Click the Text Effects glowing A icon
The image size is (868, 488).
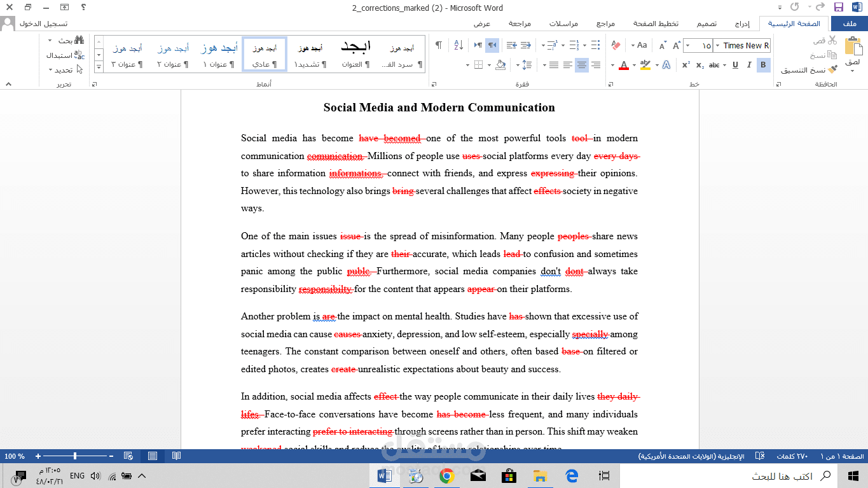(x=666, y=65)
